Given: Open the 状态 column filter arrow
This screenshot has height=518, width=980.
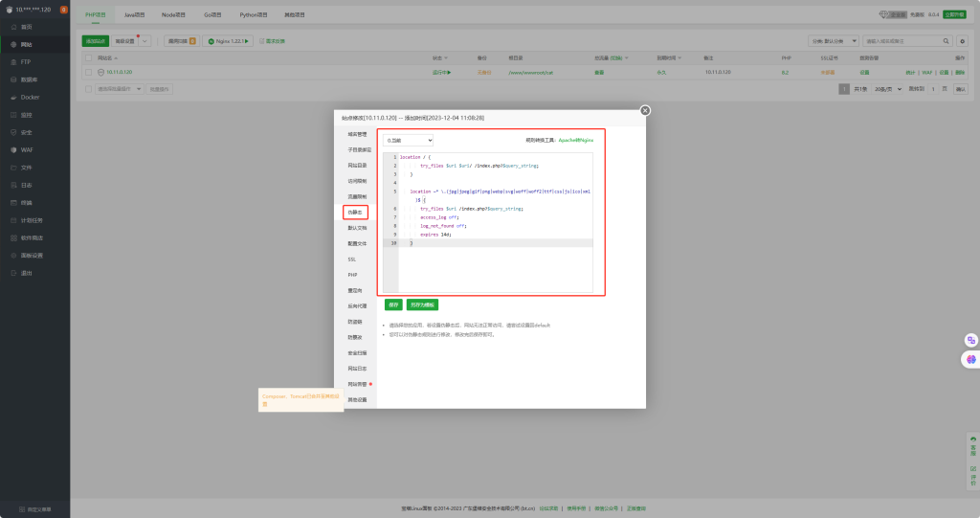Looking at the screenshot, I should (x=446, y=58).
